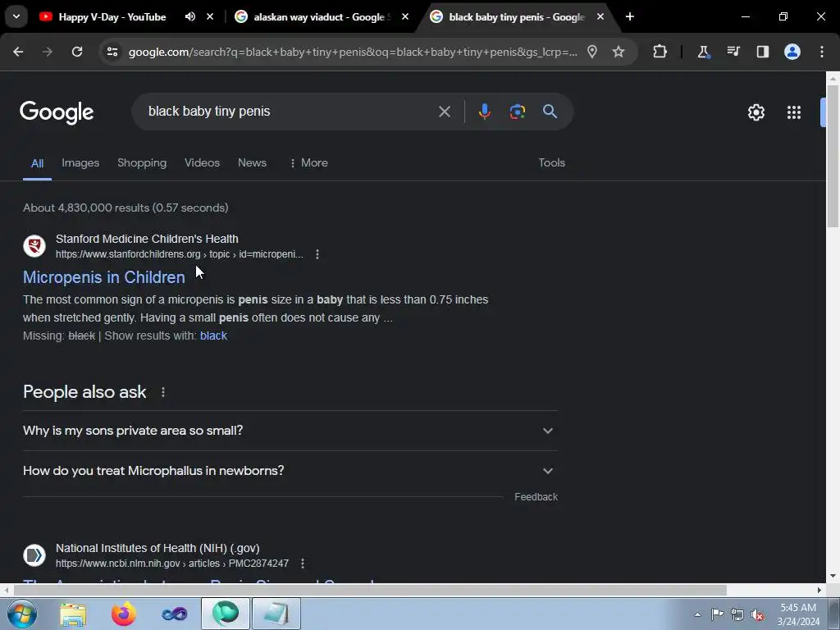
Task: Close the alaskan way viaduct tab
Action: [405, 16]
